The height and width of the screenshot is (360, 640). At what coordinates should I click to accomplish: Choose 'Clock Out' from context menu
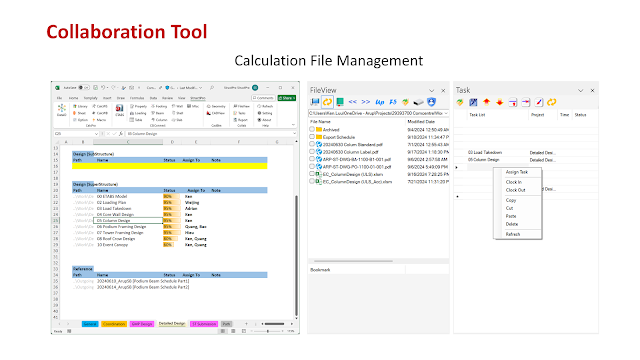tap(516, 190)
